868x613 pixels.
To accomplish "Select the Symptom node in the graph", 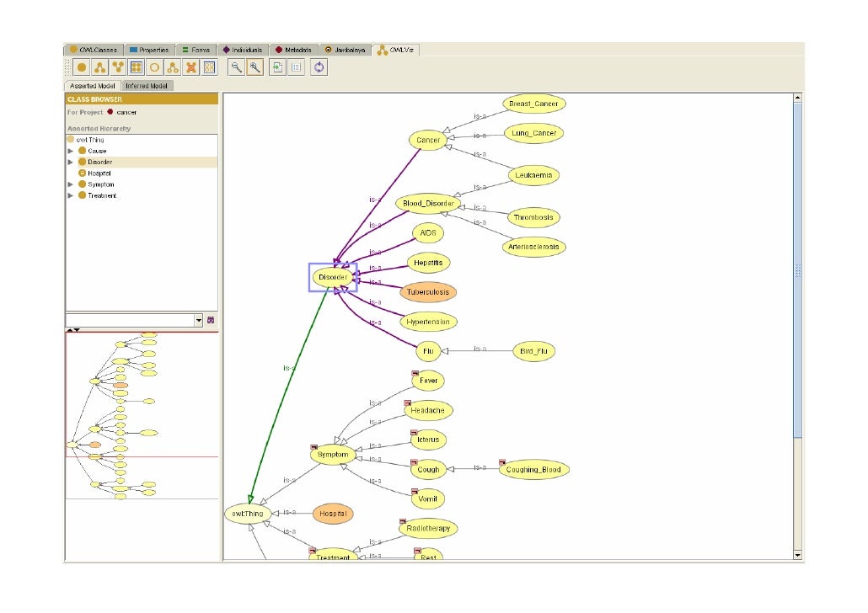I will [333, 455].
